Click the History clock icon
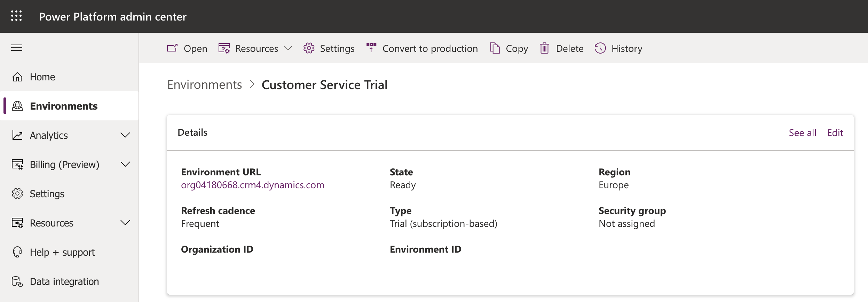 click(600, 48)
